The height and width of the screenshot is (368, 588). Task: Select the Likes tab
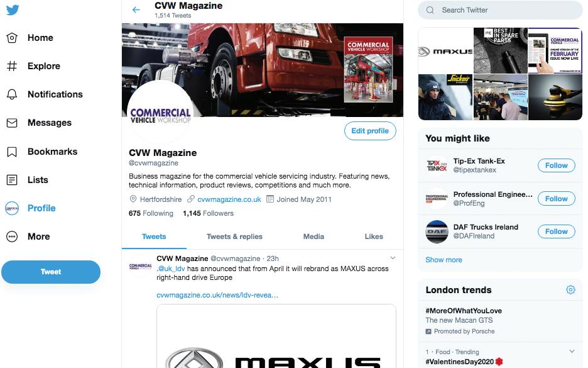pos(374,237)
